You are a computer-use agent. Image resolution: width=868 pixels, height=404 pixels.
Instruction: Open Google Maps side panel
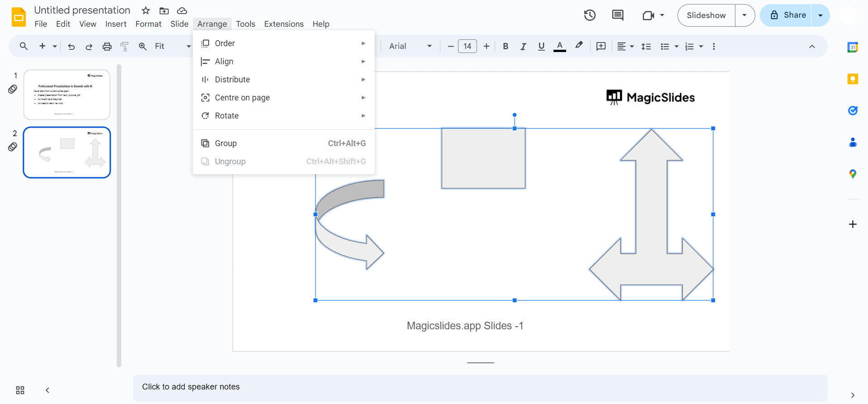[x=853, y=174]
